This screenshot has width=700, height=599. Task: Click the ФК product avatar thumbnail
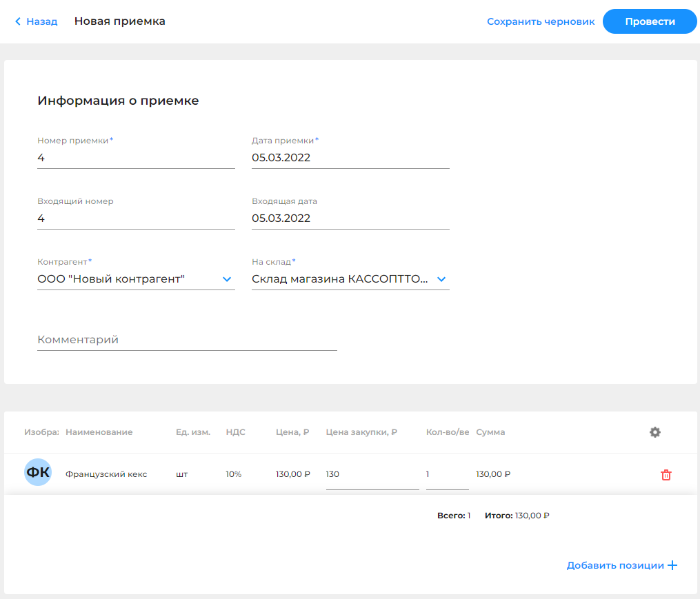38,473
